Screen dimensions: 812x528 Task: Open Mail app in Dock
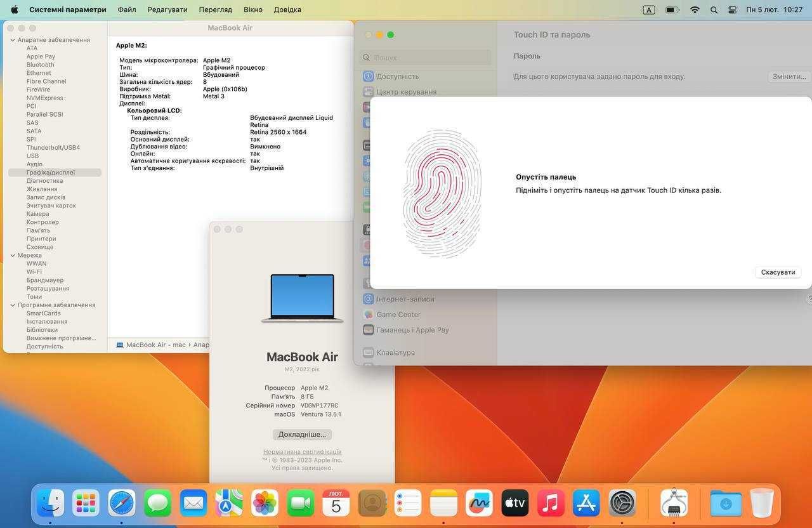point(193,503)
